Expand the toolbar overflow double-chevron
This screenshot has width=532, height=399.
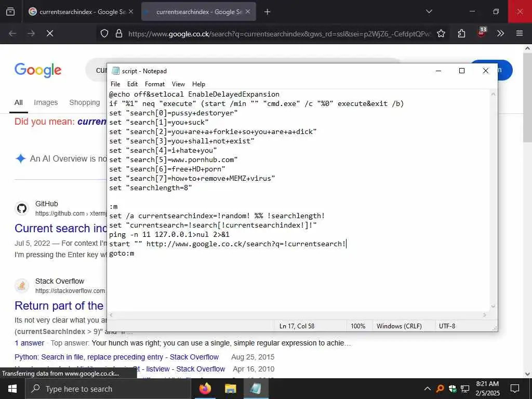(500, 33)
